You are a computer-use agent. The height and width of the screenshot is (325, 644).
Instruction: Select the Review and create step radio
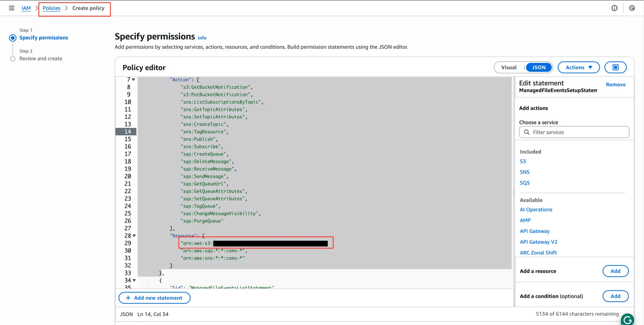[x=13, y=59]
